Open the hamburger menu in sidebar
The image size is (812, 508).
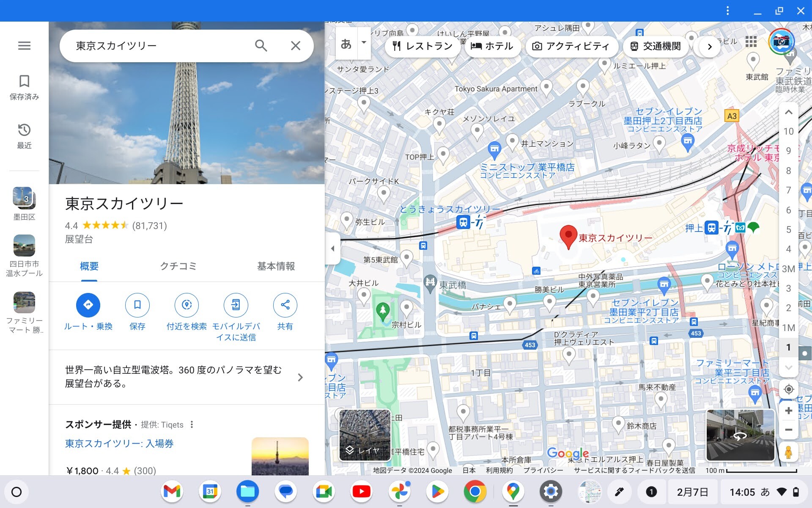[x=24, y=46]
